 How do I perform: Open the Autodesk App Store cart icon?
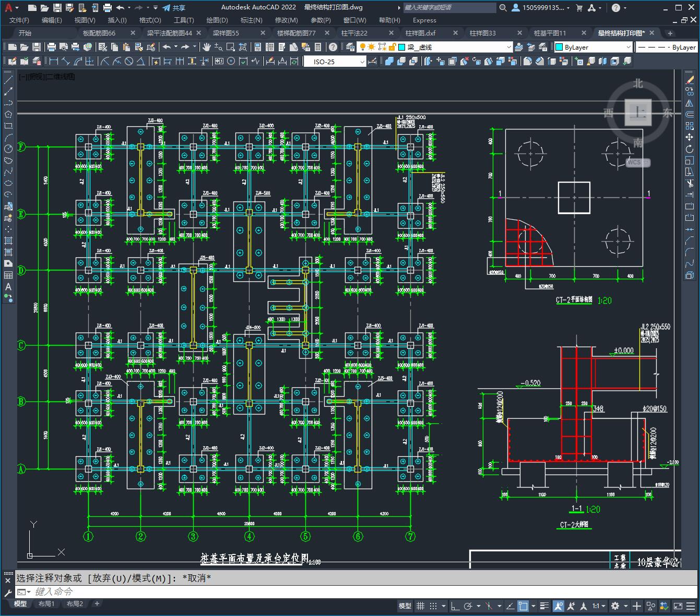pos(579,7)
